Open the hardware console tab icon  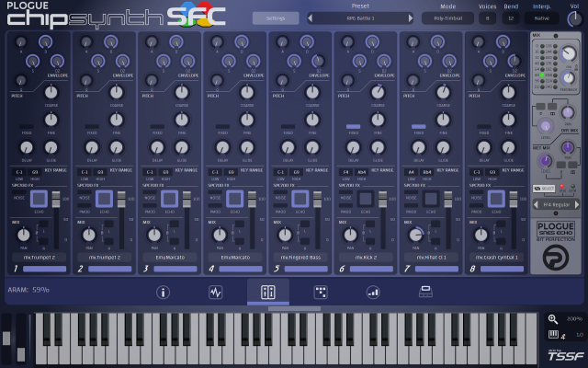[x=425, y=292]
